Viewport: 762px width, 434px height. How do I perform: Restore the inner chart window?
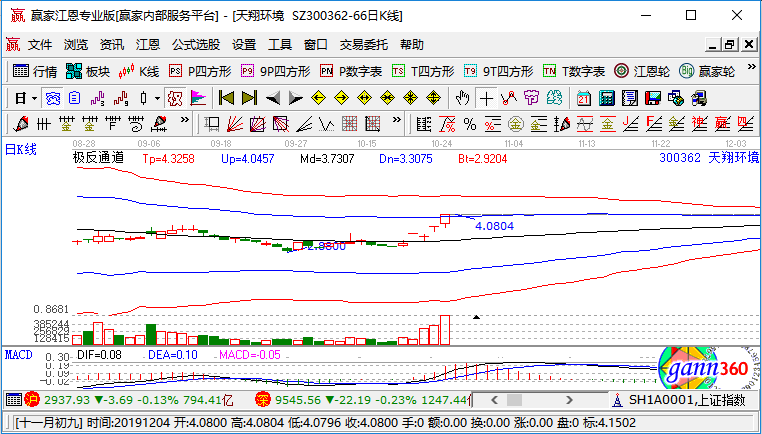coord(728,45)
